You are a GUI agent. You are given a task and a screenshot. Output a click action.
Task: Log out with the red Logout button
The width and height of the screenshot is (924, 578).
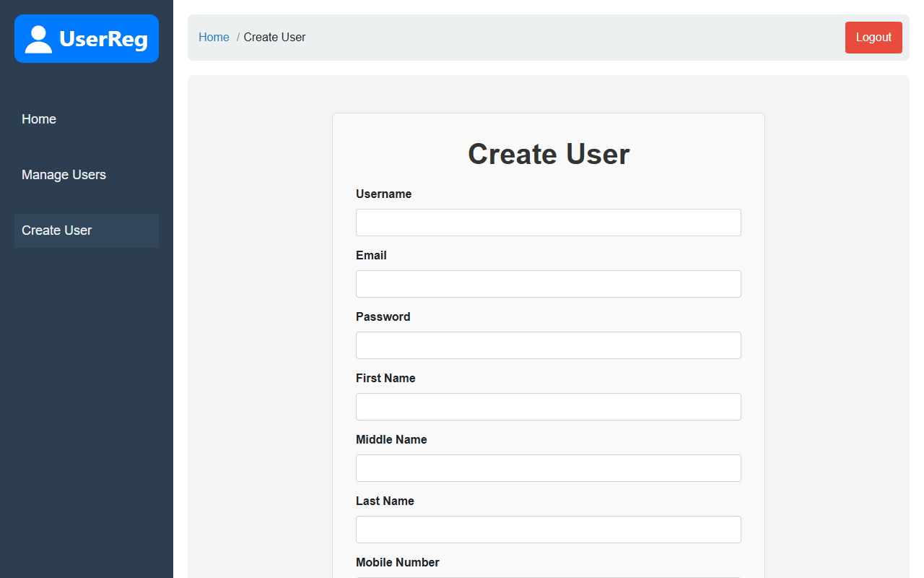(x=873, y=38)
